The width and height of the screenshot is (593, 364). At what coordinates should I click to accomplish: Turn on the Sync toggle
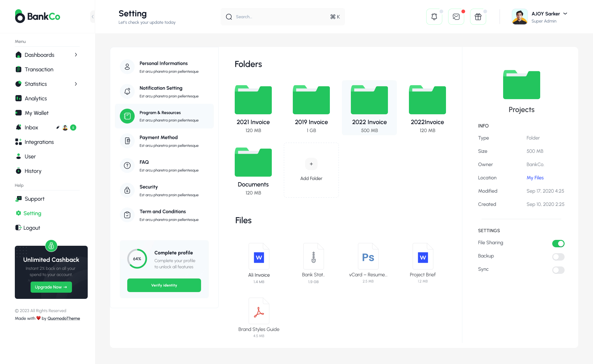558,270
